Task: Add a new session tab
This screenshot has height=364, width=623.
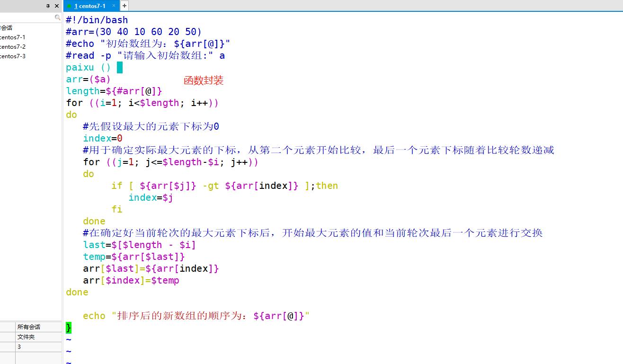Action: tap(125, 6)
